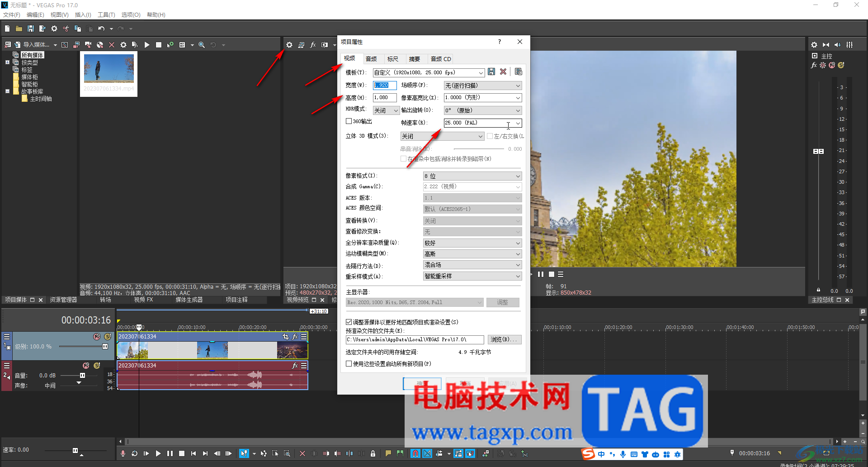
Task: Save the template with the dialog's floppy icon
Action: (x=491, y=72)
